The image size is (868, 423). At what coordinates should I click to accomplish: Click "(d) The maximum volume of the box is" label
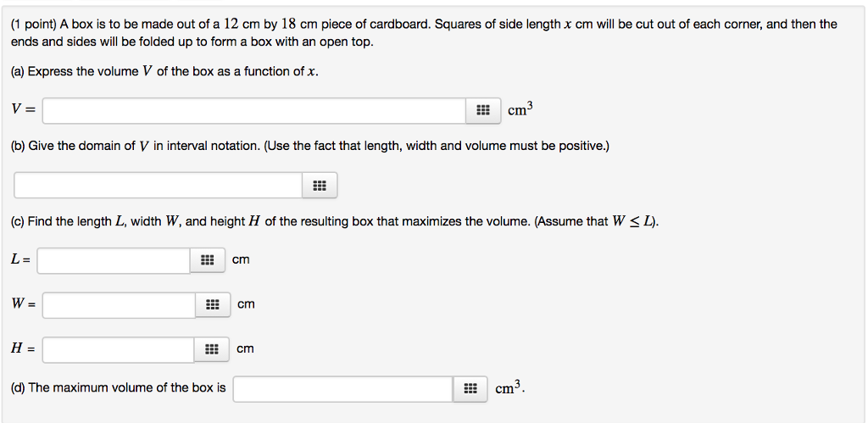coord(119,388)
